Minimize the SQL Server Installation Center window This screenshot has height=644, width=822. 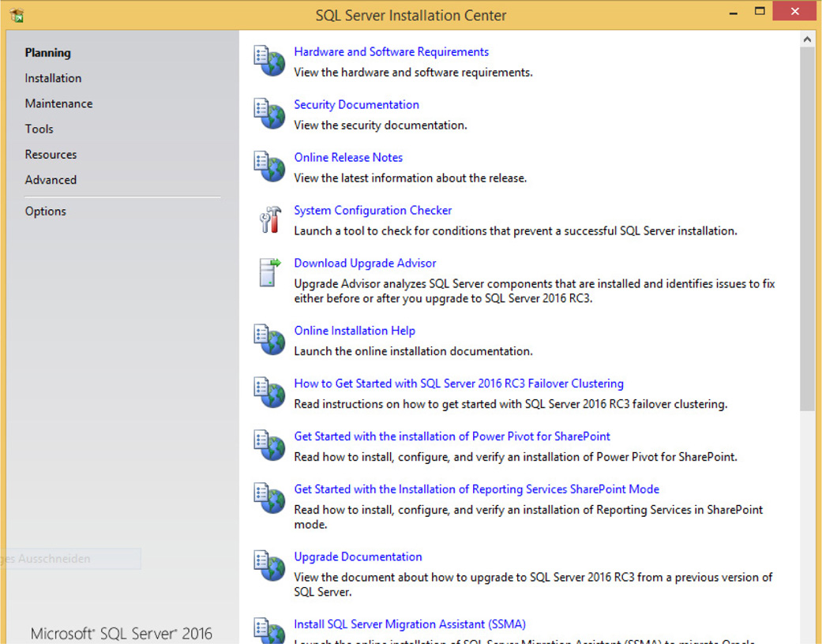click(x=734, y=13)
